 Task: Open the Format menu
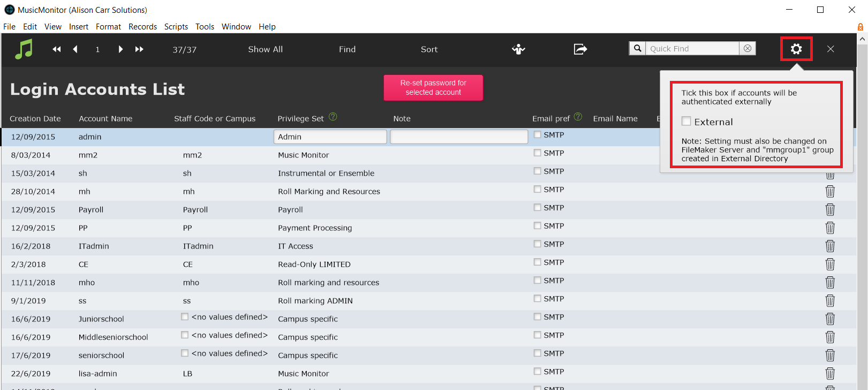108,27
